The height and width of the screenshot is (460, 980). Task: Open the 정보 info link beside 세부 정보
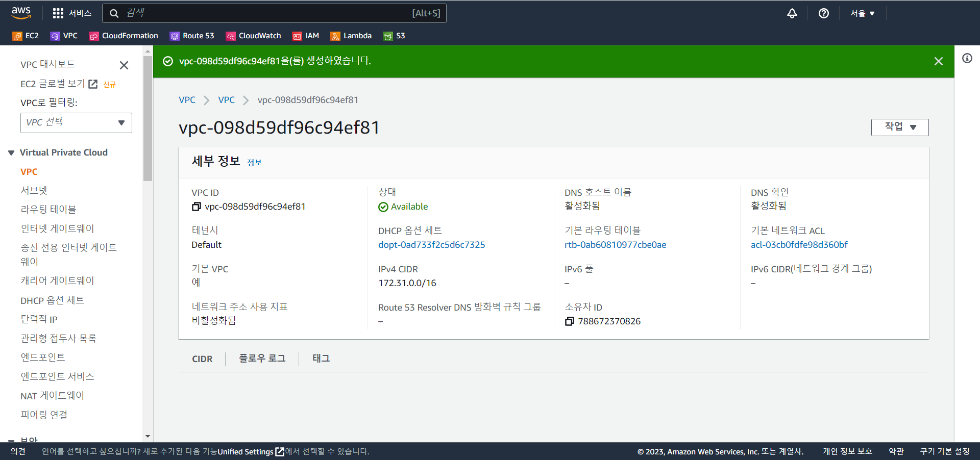254,162
